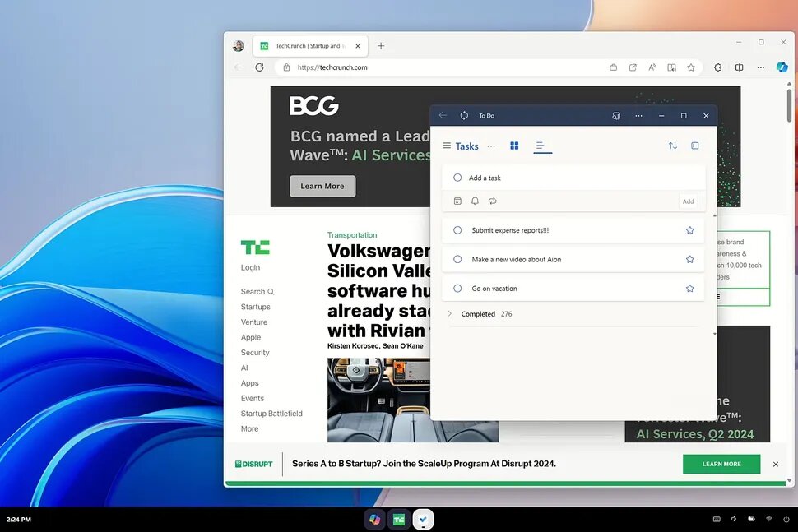Click the To Do checkmark icon in taskbar

[x=423, y=520]
